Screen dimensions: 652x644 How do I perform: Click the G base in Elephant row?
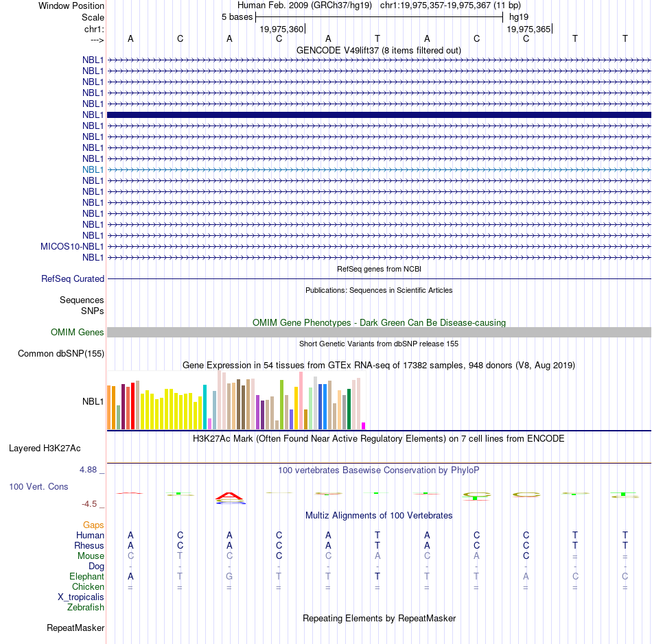229,576
